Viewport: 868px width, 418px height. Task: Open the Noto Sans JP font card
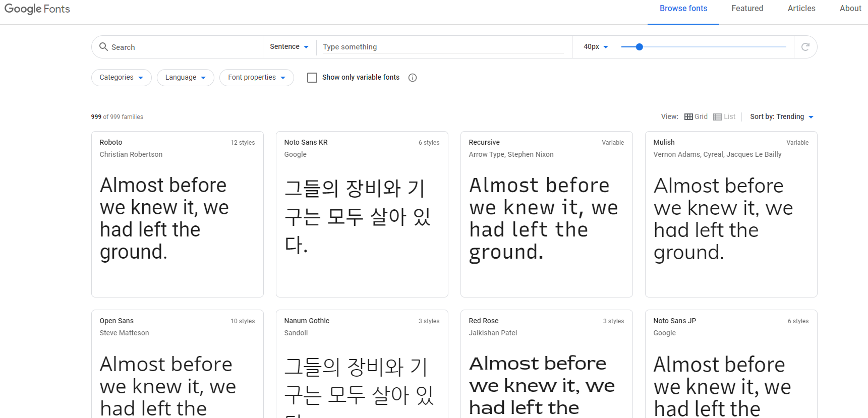pos(731,364)
